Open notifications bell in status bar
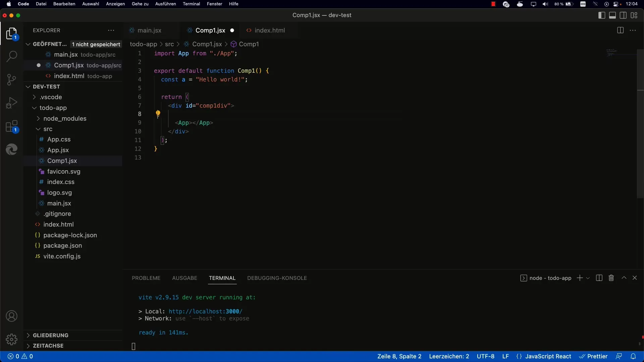 [x=633, y=356]
